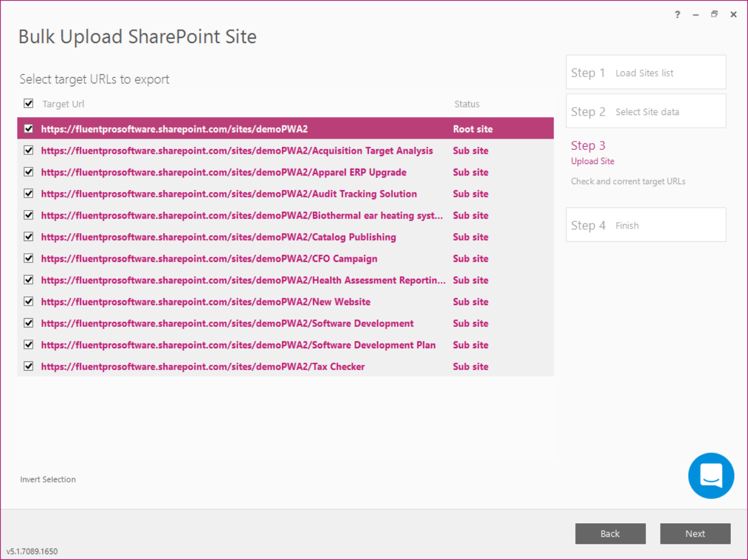Uncheck the New Website checkbox
The height and width of the screenshot is (560, 748).
28,302
